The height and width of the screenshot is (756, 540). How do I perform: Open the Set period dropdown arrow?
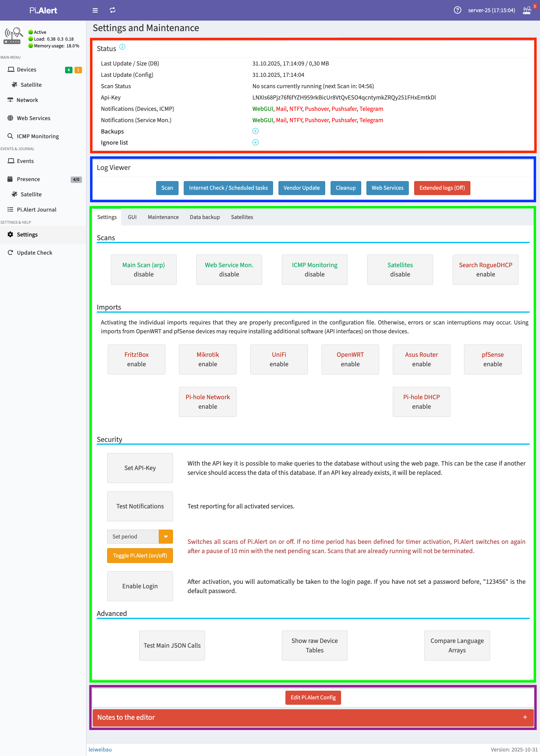166,536
